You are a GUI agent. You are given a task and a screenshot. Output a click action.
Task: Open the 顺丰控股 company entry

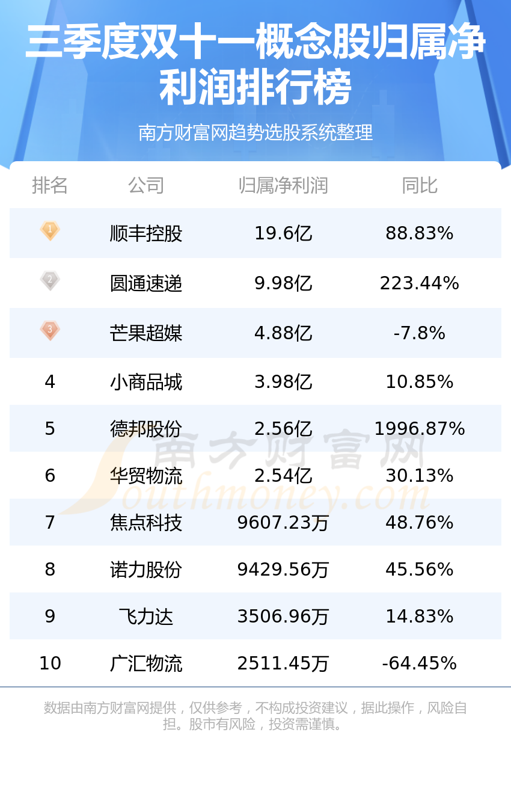click(x=146, y=233)
